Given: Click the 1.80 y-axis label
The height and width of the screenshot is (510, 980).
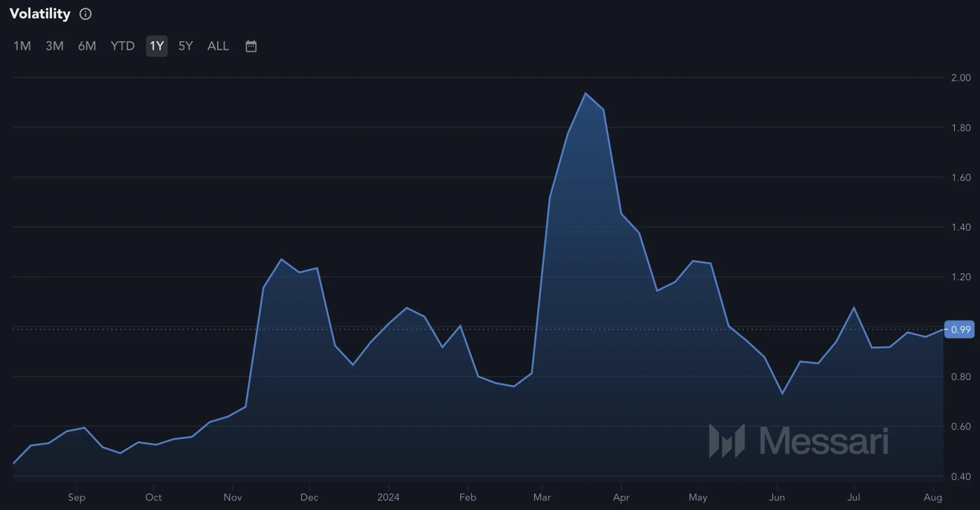Looking at the screenshot, I should [x=961, y=127].
